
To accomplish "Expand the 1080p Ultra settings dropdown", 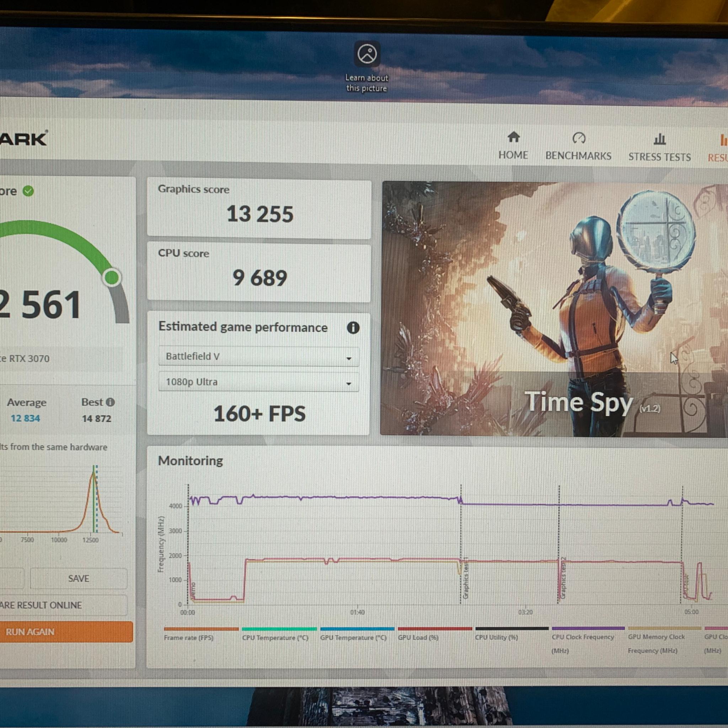I will point(258,382).
